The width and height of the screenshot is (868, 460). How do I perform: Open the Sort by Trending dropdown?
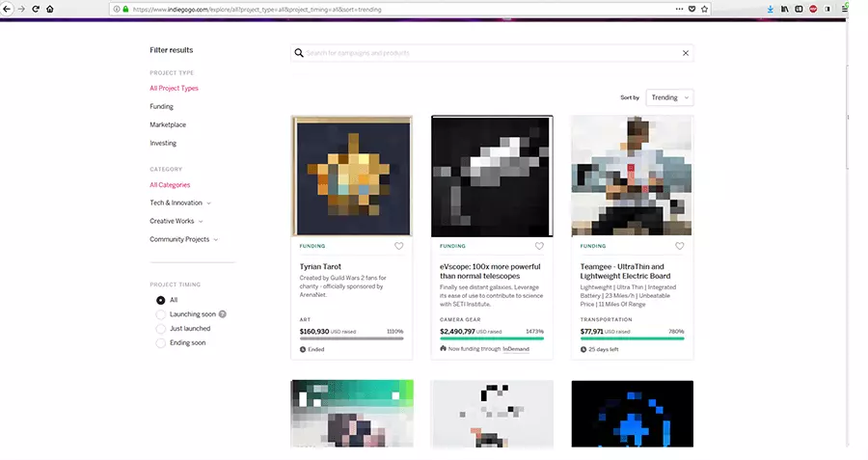click(669, 97)
